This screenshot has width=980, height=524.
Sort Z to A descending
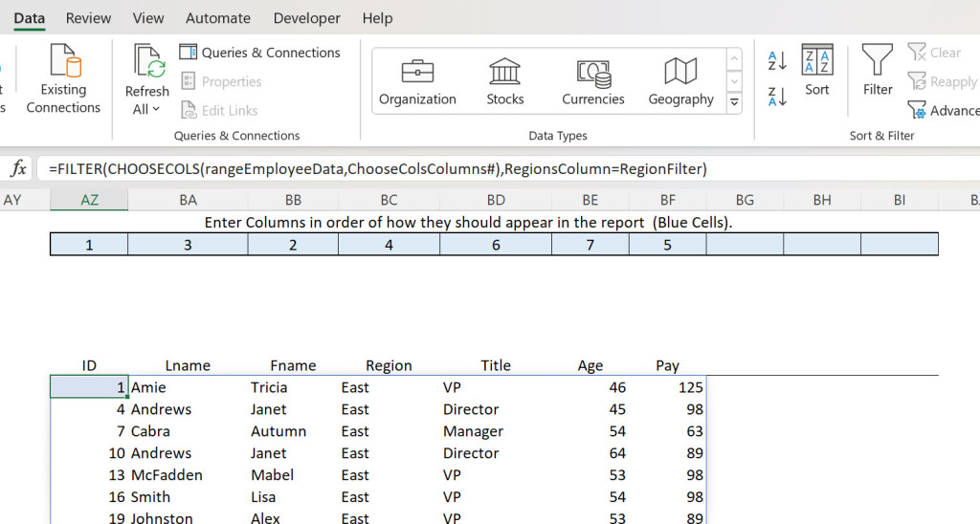777,97
